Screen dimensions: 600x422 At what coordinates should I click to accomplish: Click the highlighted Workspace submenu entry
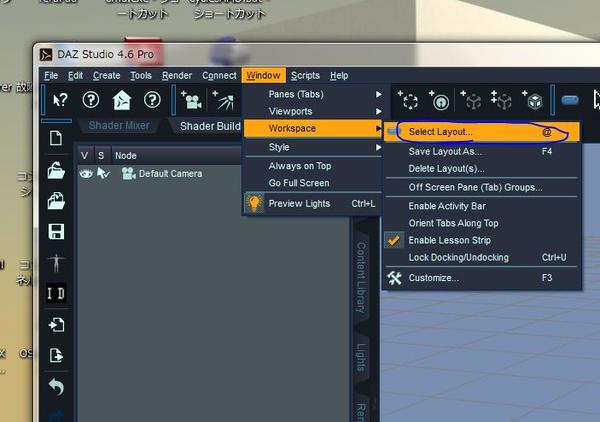313,128
